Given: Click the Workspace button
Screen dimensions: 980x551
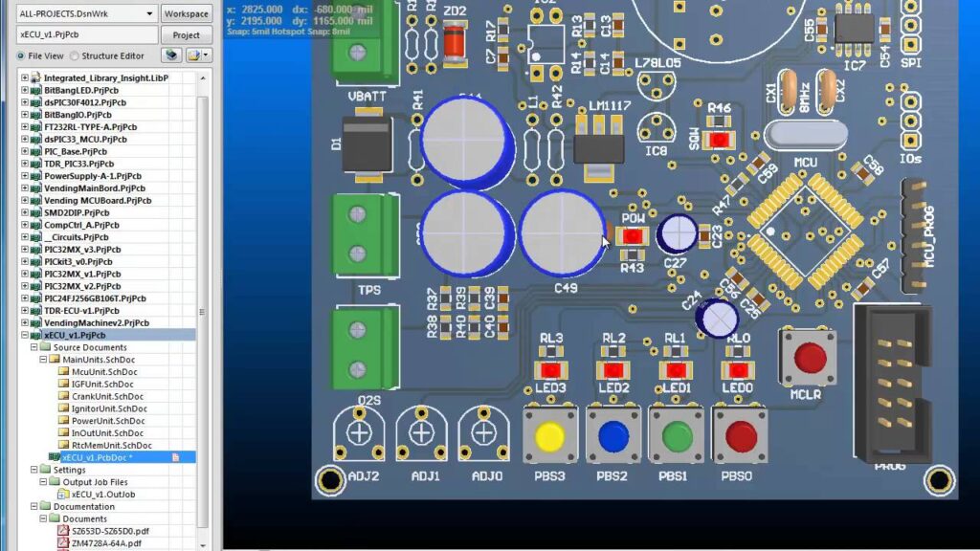Looking at the screenshot, I should pos(187,13).
